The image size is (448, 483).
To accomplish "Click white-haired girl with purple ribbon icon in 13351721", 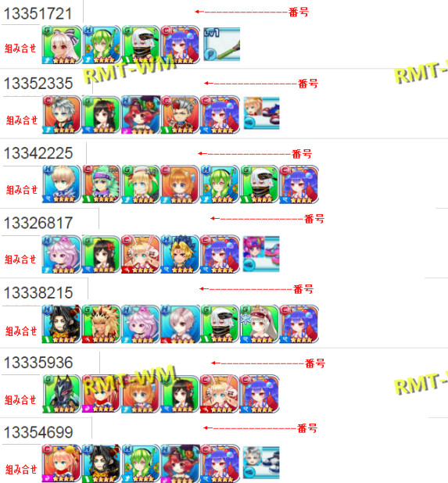I will 62,45.
